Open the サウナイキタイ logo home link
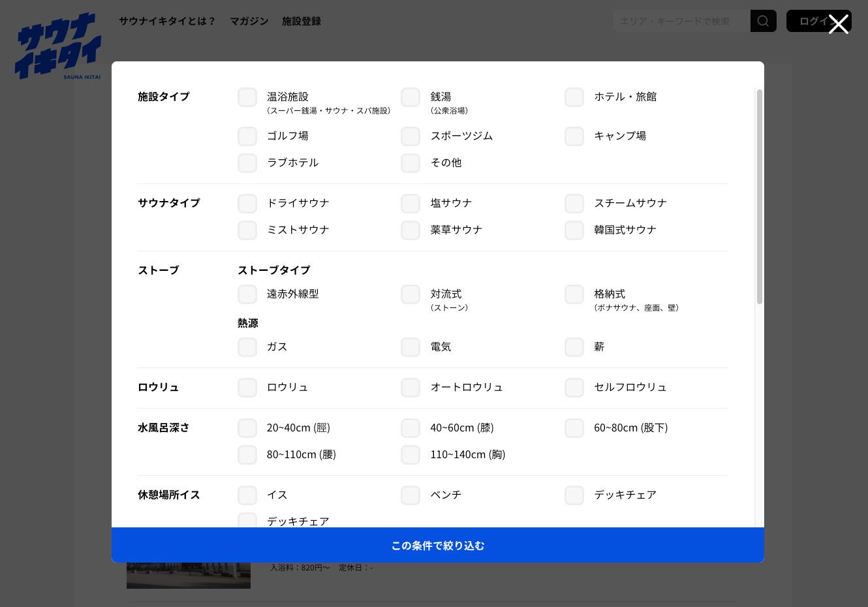This screenshot has width=868, height=607. click(58, 46)
